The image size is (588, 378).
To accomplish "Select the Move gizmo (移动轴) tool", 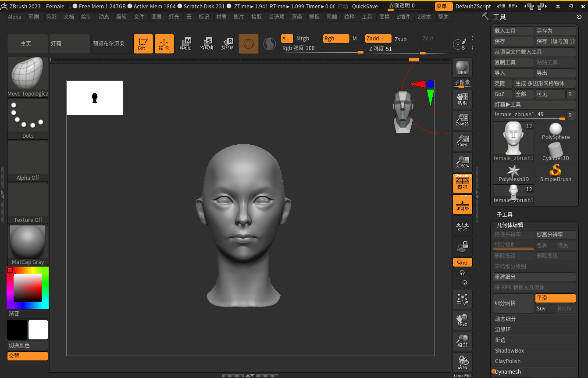I will click(x=185, y=44).
